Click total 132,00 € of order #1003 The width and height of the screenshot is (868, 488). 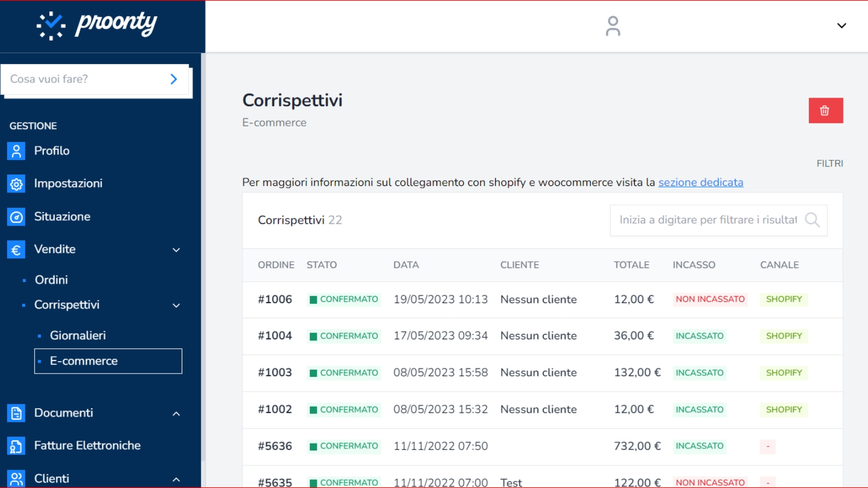coord(637,373)
